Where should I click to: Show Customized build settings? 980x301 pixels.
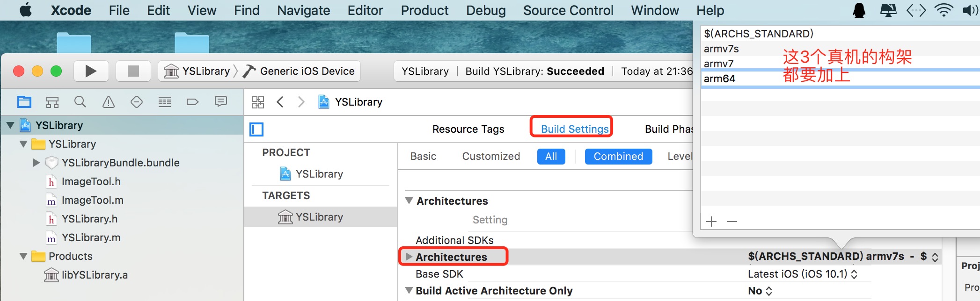click(x=491, y=156)
